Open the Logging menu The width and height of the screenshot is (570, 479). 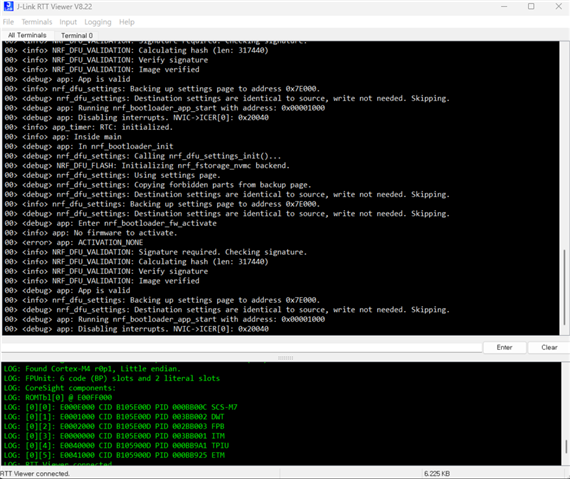98,22
